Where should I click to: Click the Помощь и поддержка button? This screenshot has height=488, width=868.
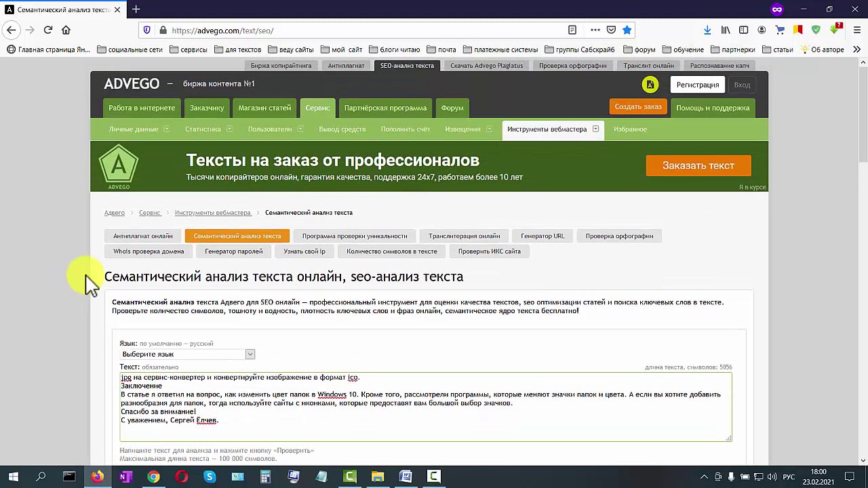(x=713, y=108)
